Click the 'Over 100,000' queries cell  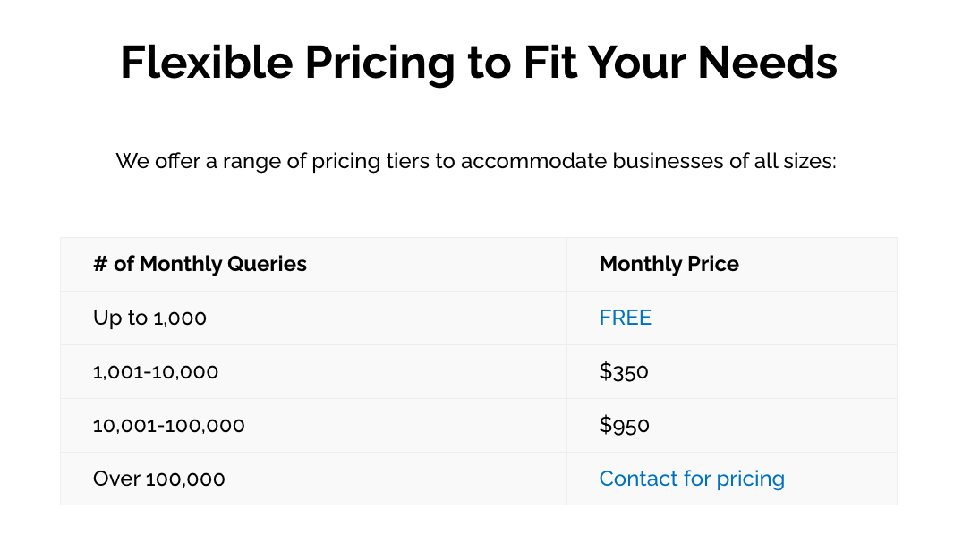(x=159, y=479)
